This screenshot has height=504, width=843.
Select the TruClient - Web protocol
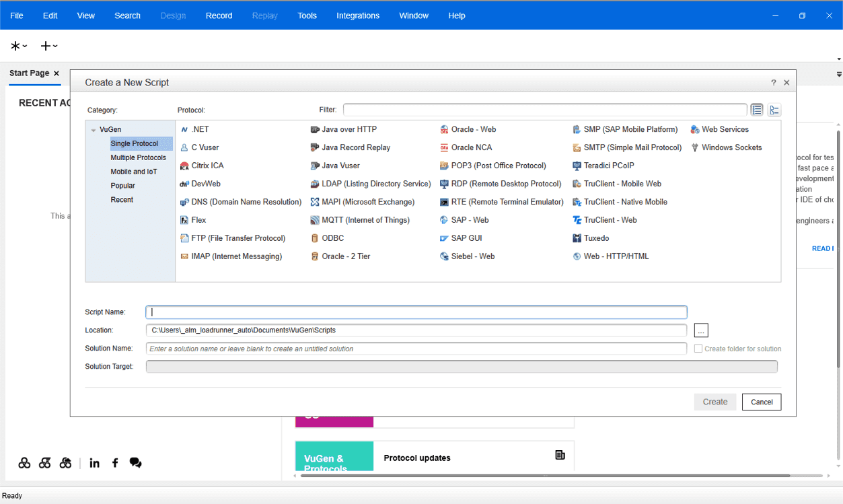click(610, 220)
